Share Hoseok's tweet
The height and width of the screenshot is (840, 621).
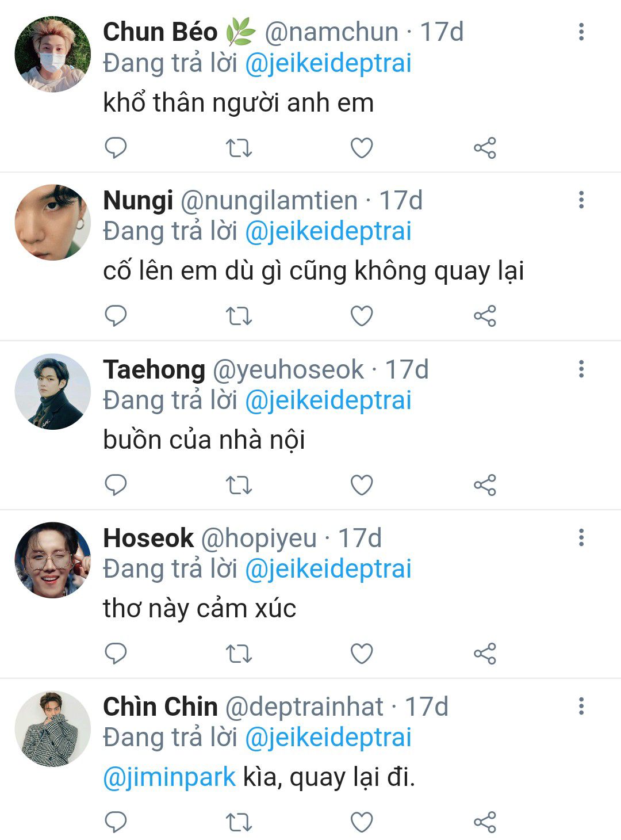click(485, 654)
